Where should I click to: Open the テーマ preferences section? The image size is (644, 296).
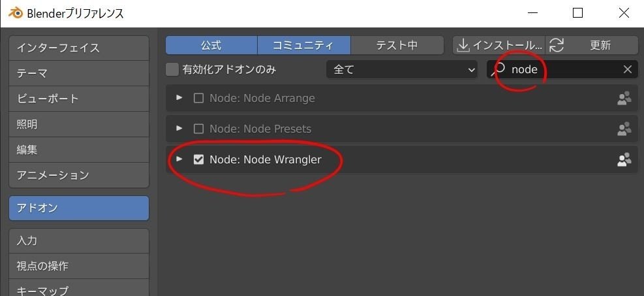79,74
